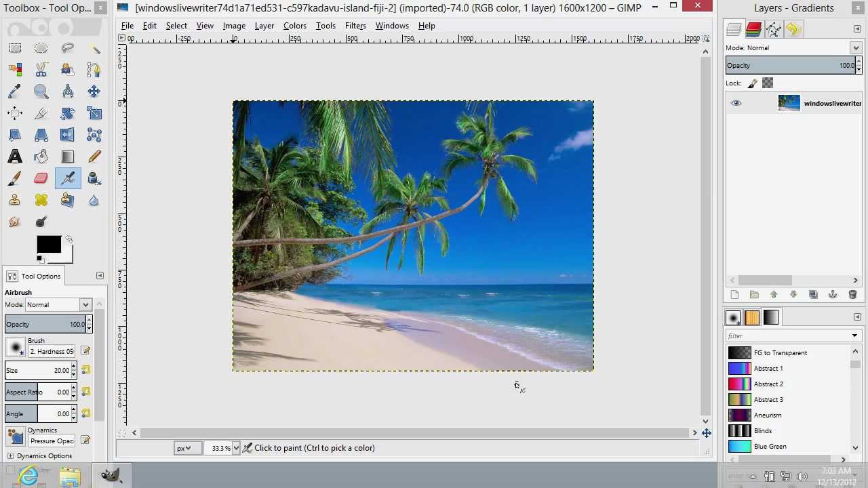Select the Cage Transform tool
The height and width of the screenshot is (488, 868).
click(x=94, y=135)
